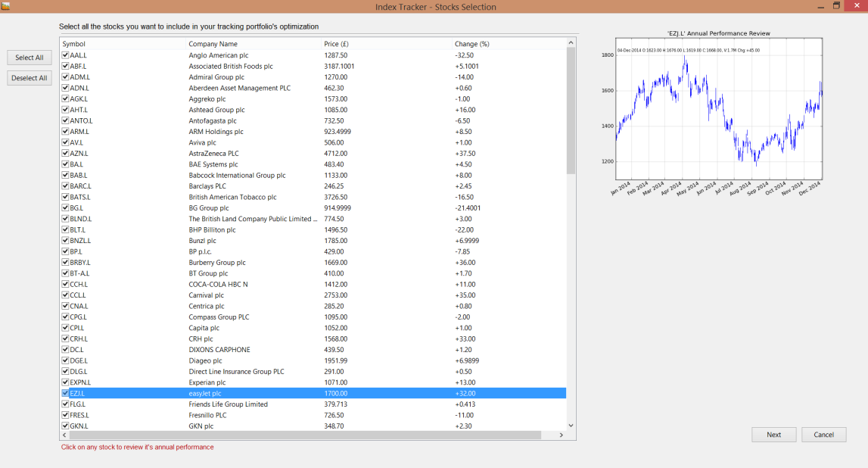The image size is (868, 468).
Task: Click the Deselect All button
Action: pyautogui.click(x=30, y=78)
